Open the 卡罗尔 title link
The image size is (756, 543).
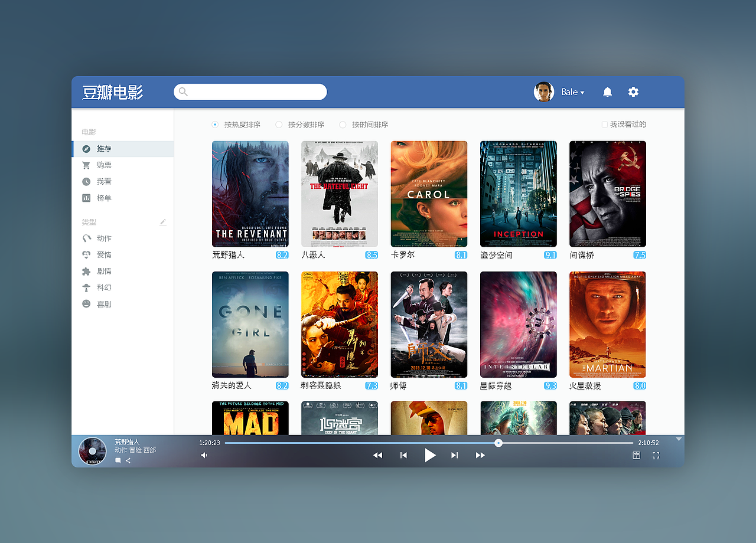pyautogui.click(x=403, y=255)
